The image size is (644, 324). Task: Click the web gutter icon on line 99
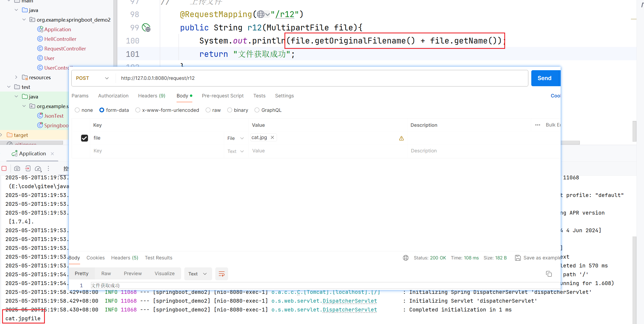146,27
